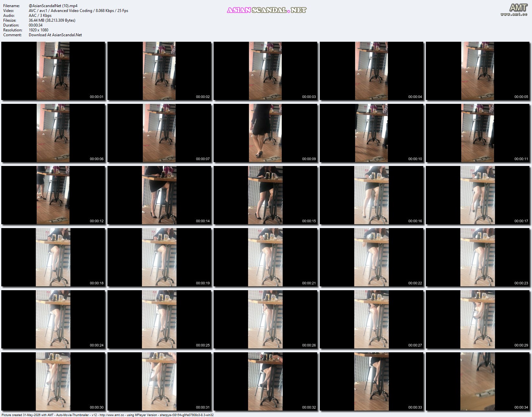Choose thumbnail with timestamp 00:00:30
Viewport: 532px width, 417px height.
point(53,381)
